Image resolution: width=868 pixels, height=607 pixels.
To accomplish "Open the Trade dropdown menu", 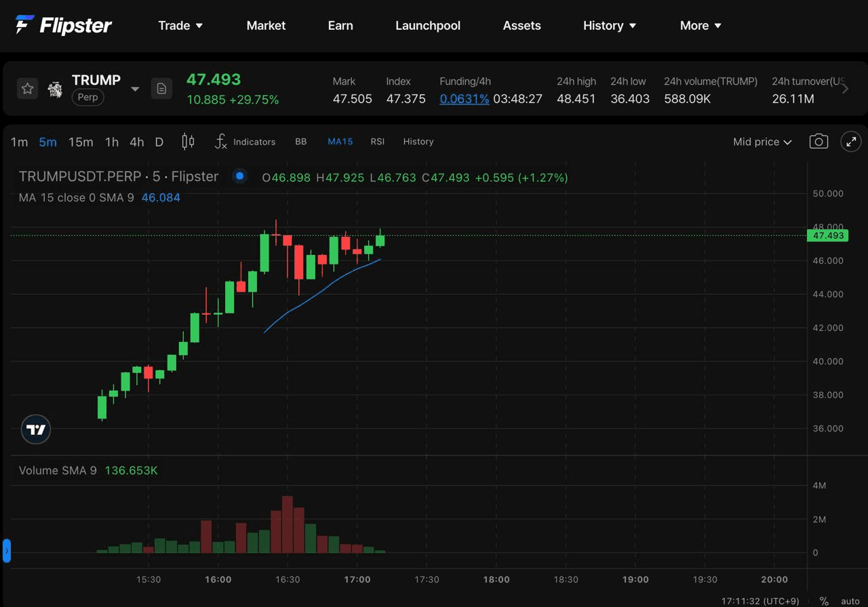I will [x=180, y=26].
